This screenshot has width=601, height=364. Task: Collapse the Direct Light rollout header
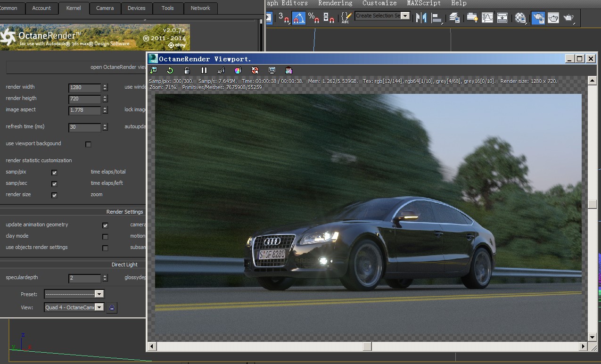tap(73, 265)
